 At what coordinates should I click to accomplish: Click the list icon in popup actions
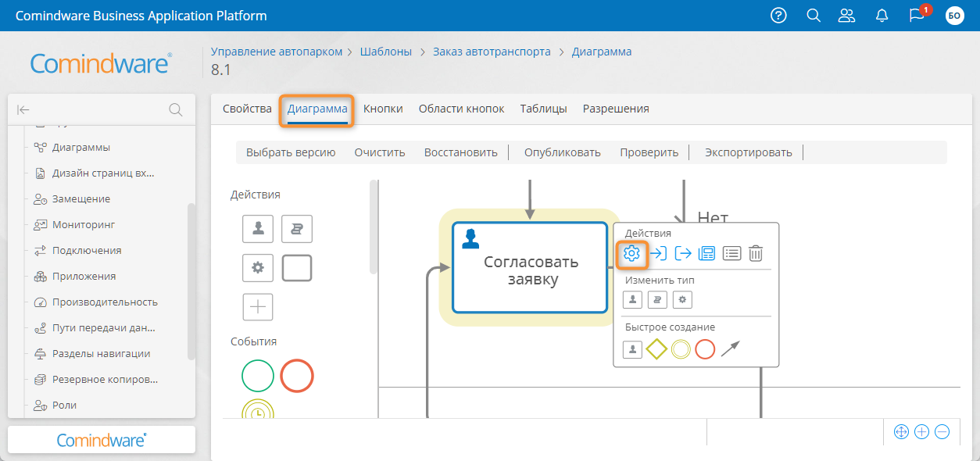731,252
